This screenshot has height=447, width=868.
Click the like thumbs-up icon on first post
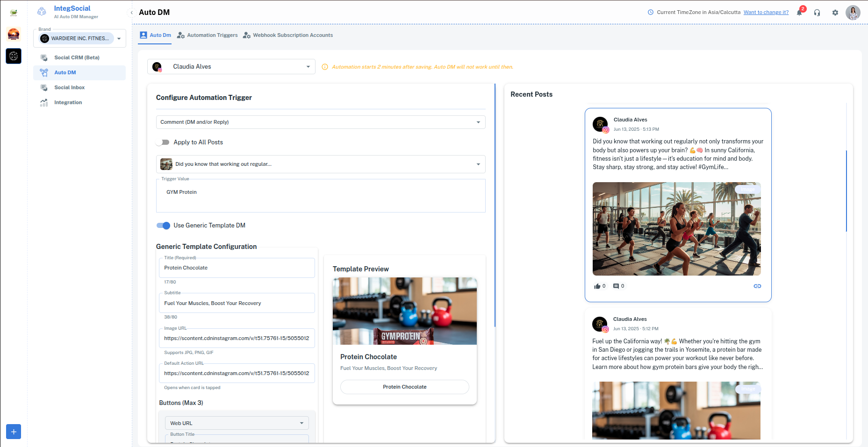[x=597, y=286]
